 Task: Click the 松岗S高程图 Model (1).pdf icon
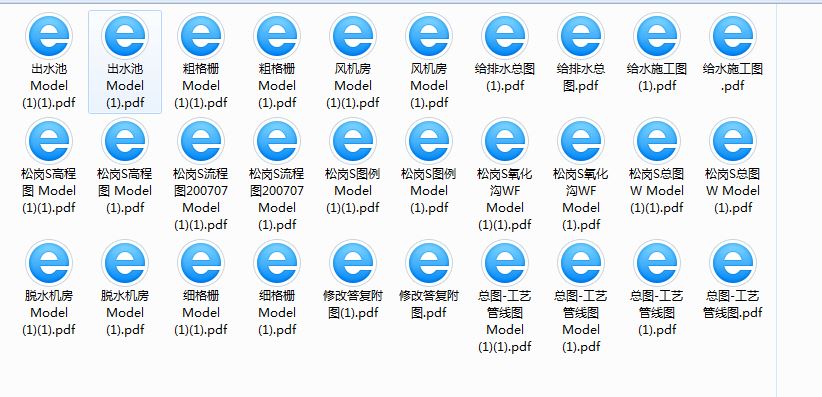click(125, 141)
